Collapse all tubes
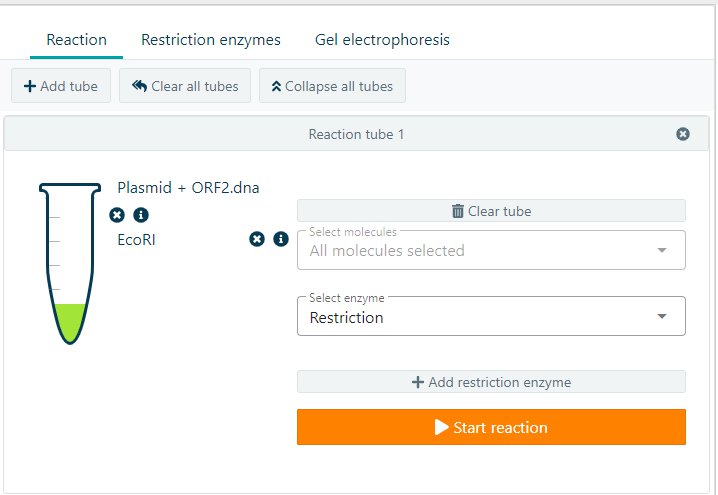This screenshot has width=718, height=495. (332, 86)
